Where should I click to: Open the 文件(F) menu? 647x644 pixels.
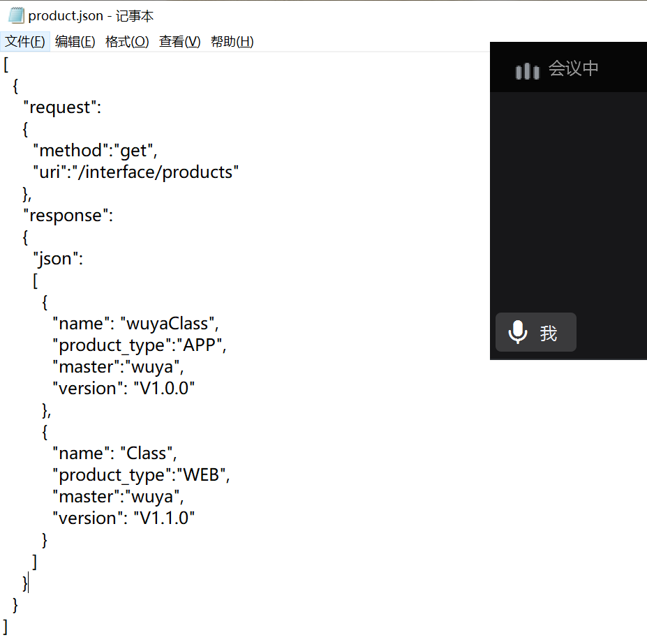[24, 42]
